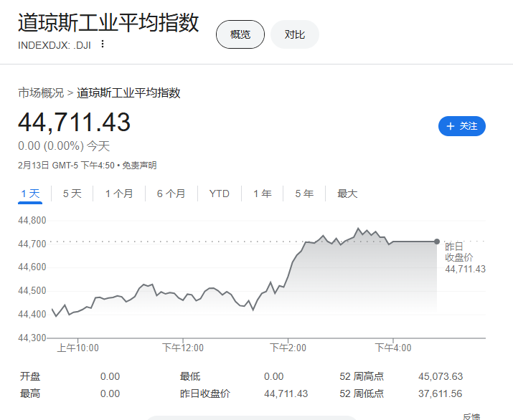
Task: Open the three-dot menu beside INDEXDJX: .DJI
Action: [103, 44]
